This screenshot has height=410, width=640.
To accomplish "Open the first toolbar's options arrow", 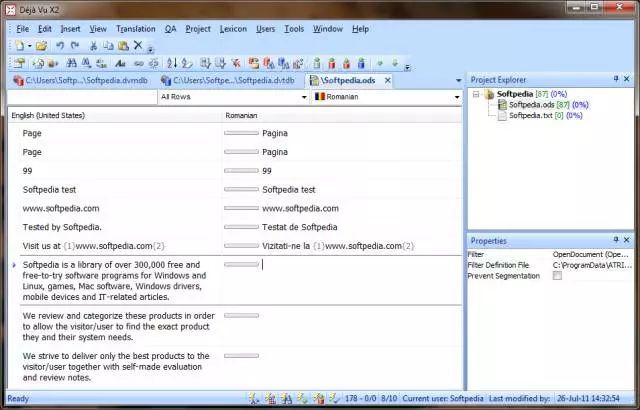I will [x=150, y=50].
